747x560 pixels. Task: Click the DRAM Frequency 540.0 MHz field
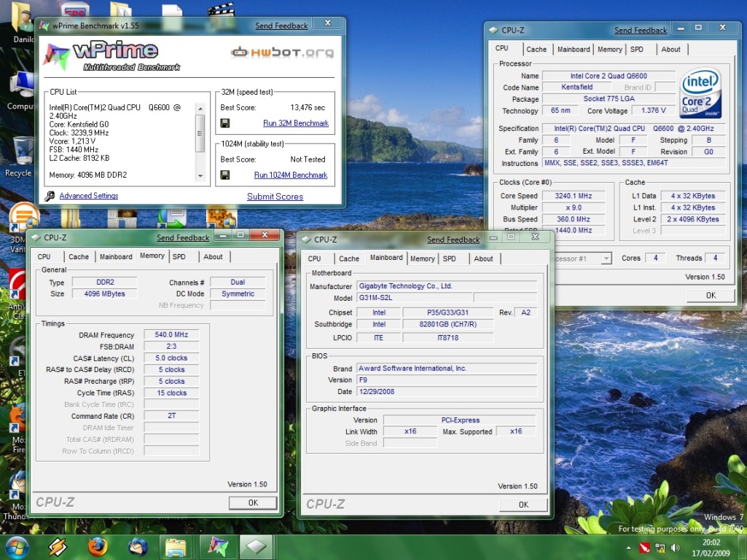coord(171,335)
